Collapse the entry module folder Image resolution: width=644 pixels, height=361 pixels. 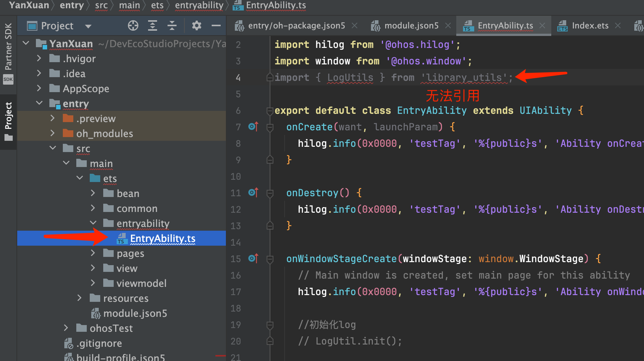pyautogui.click(x=39, y=103)
